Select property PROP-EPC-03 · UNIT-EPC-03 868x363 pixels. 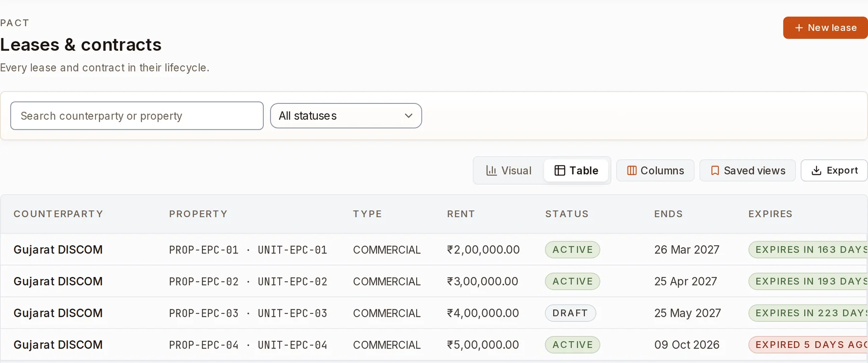(x=248, y=314)
